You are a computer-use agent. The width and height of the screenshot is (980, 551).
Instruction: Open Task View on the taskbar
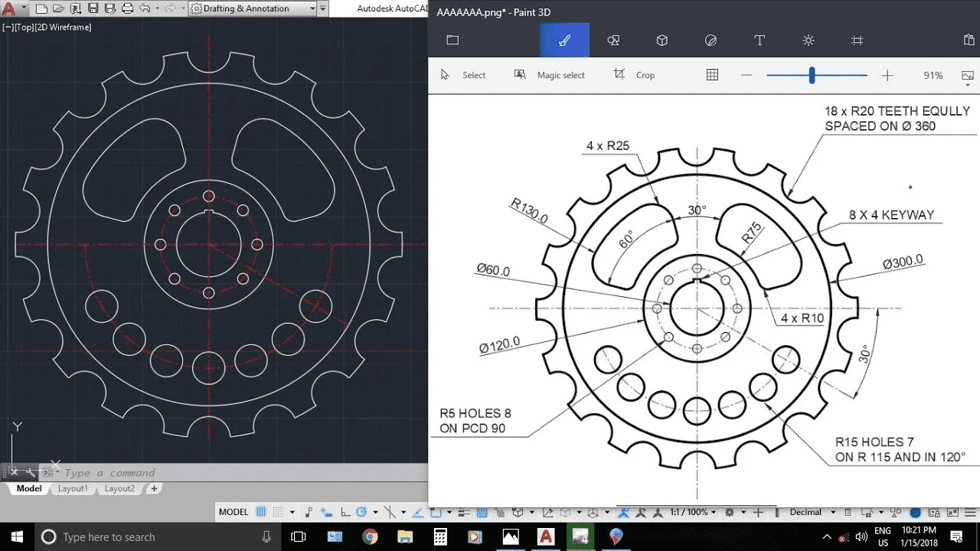coord(299,536)
